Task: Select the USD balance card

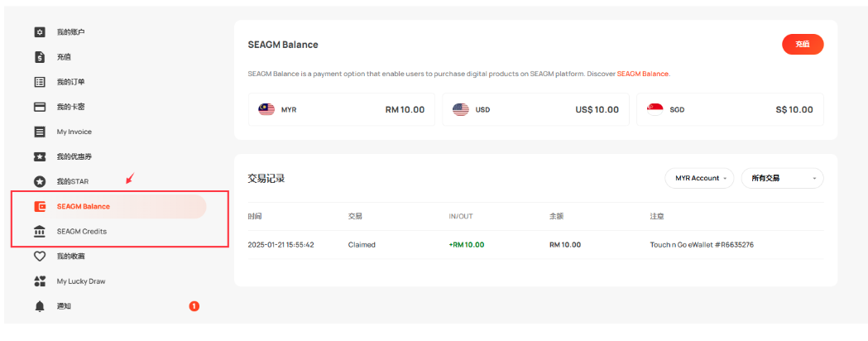Action: point(535,109)
